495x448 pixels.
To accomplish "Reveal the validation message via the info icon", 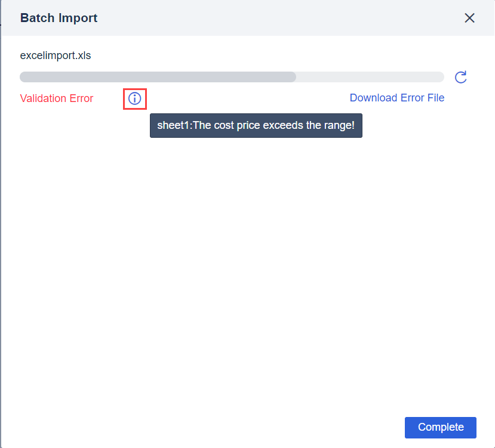I will (134, 98).
